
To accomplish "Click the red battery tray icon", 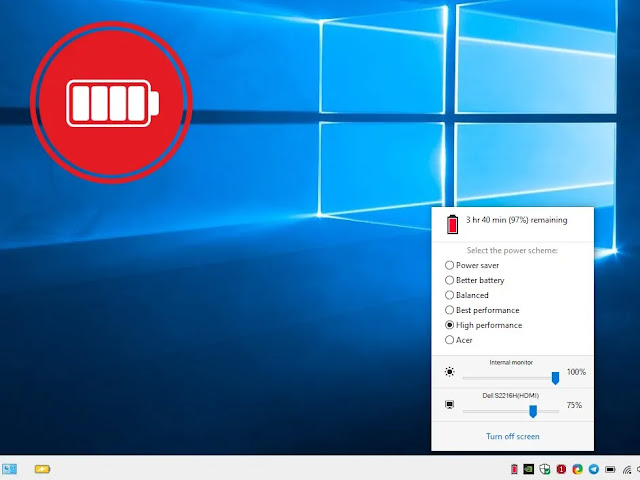I will pyautogui.click(x=514, y=469).
